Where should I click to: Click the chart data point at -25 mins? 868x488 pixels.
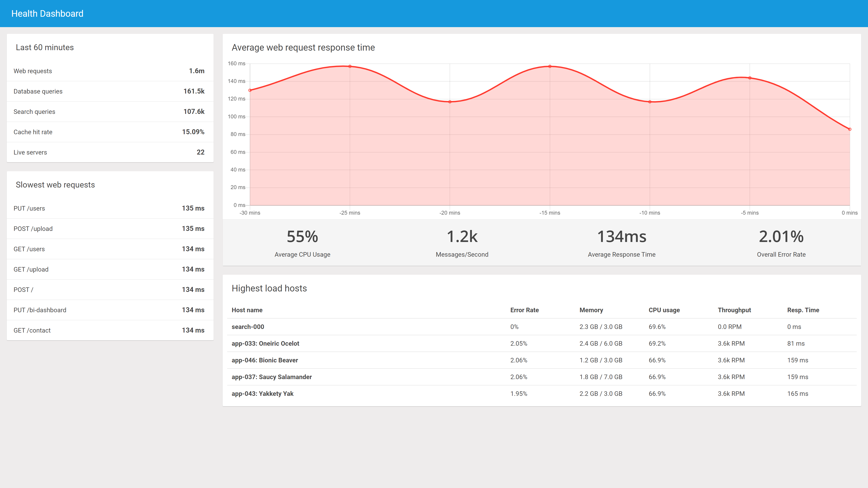pos(350,66)
